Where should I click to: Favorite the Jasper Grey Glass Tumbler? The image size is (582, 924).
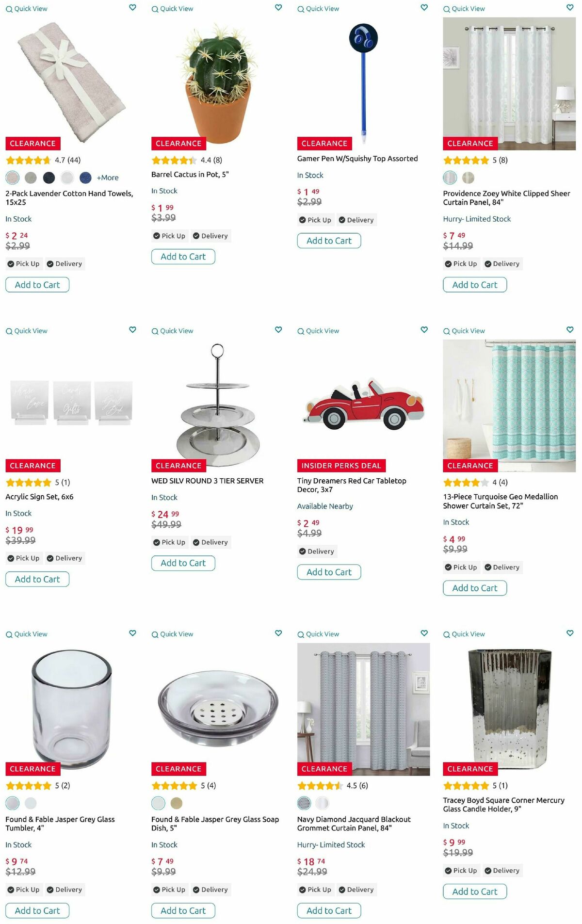132,633
